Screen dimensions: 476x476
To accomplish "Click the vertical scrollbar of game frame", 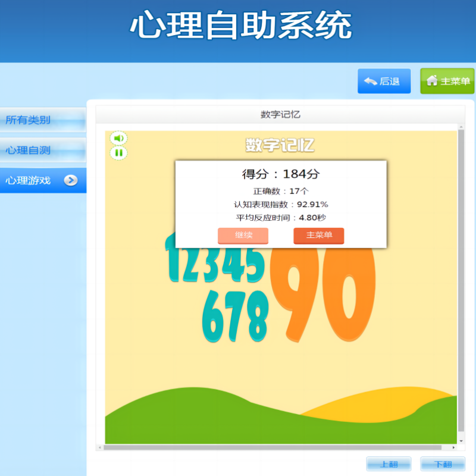I will (461, 280).
